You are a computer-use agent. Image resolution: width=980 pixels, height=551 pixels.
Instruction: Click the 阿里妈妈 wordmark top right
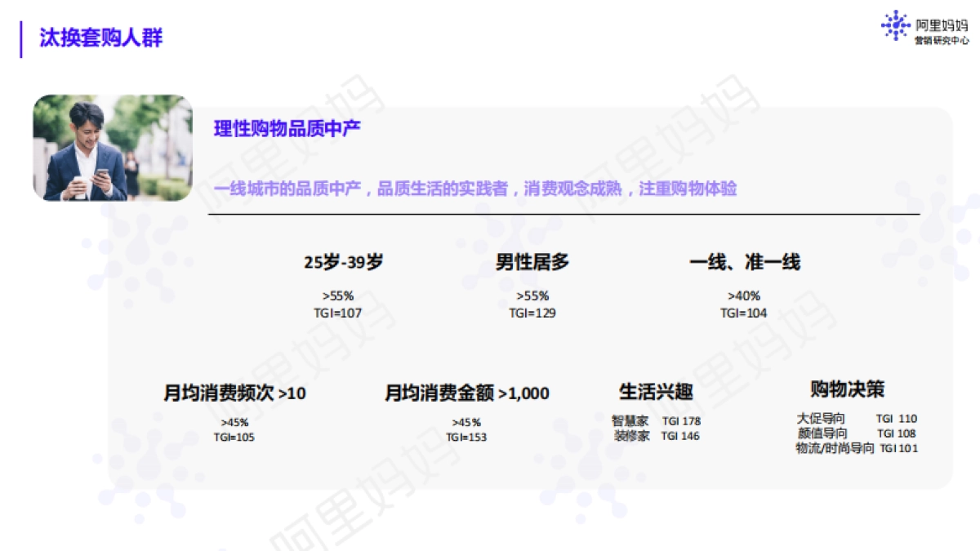pyautogui.click(x=943, y=22)
